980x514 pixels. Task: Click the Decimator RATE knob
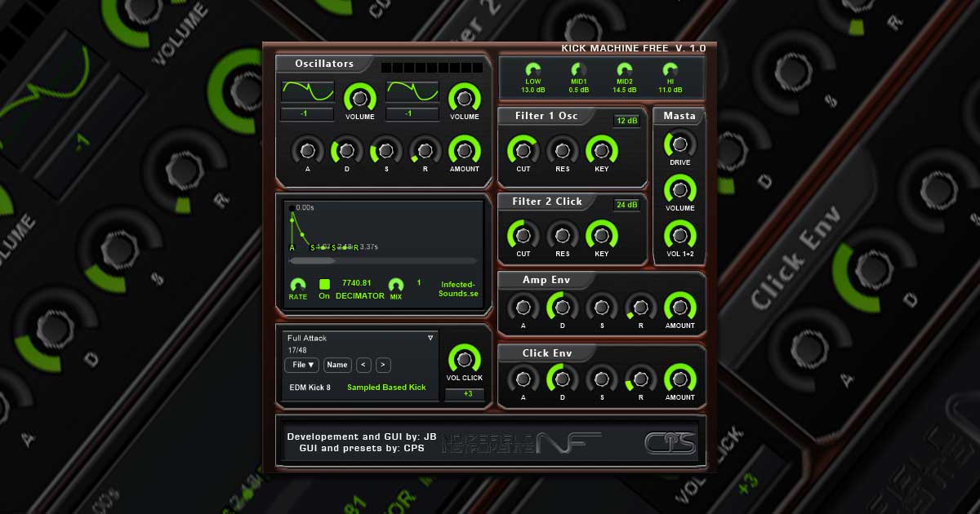point(298,284)
